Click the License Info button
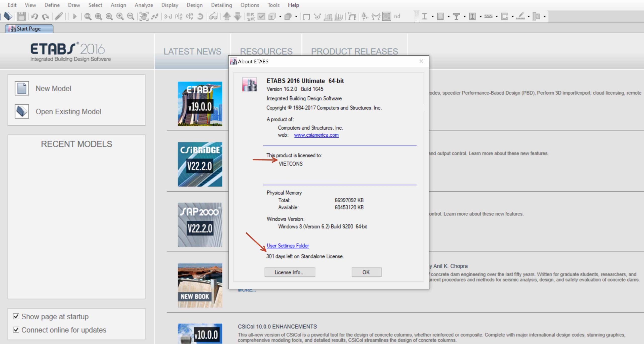The height and width of the screenshot is (344, 644). [290, 272]
